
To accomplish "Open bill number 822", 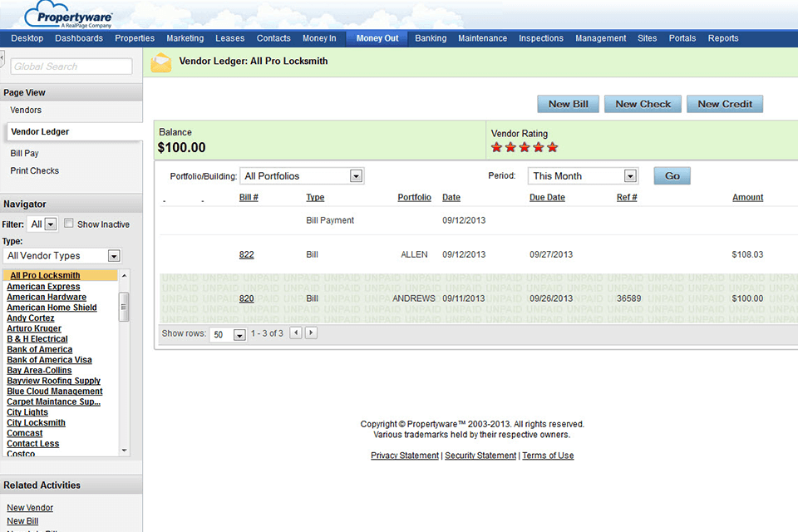I will point(246,254).
